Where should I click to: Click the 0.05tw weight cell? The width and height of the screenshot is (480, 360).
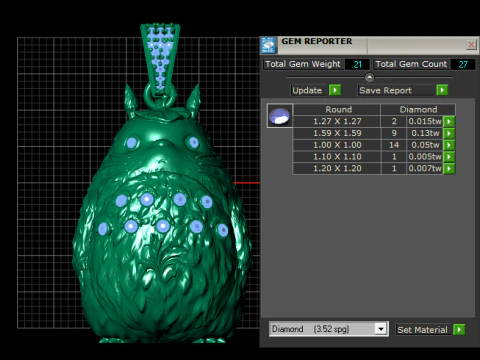pos(425,145)
